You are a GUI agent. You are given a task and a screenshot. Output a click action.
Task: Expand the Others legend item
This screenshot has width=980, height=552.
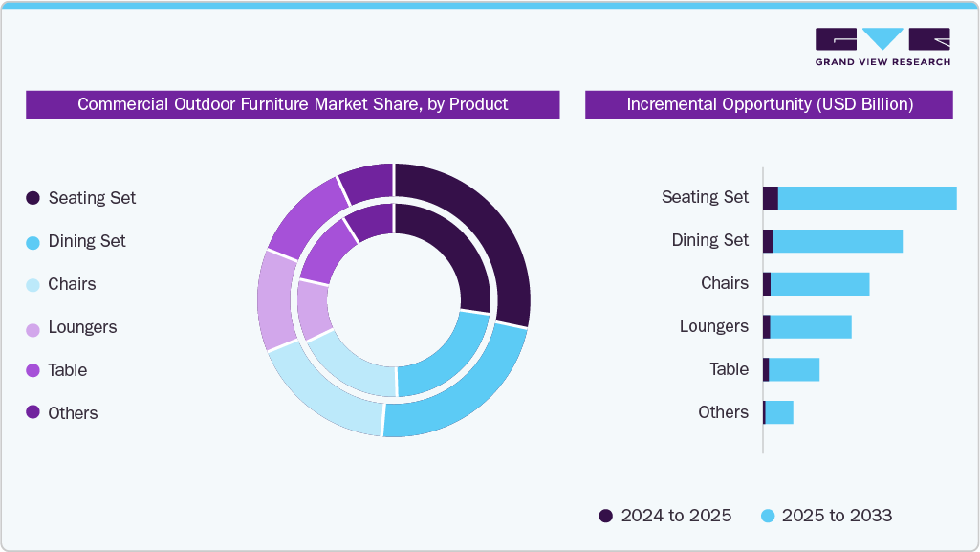click(74, 413)
